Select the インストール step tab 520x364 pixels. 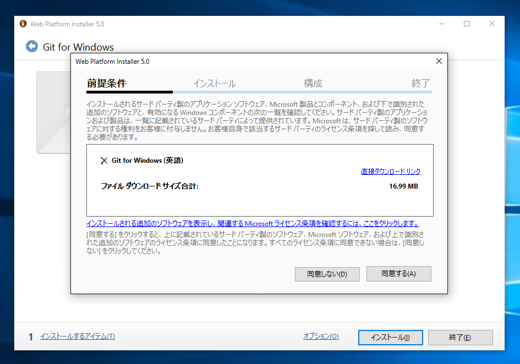[215, 83]
